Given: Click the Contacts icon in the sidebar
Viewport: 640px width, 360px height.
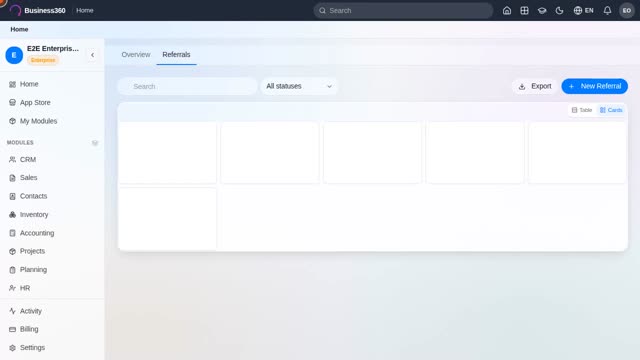Looking at the screenshot, I should click(x=12, y=196).
